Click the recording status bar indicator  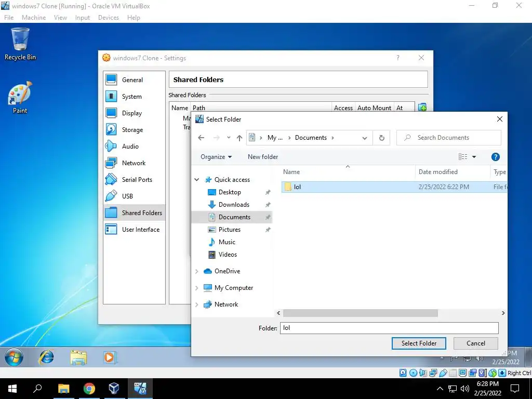tap(473, 373)
